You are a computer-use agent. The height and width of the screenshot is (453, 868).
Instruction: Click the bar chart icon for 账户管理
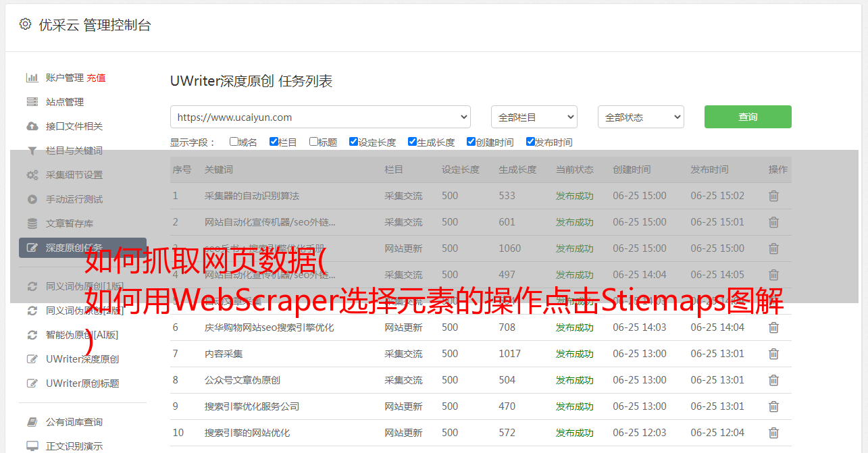pyautogui.click(x=32, y=78)
